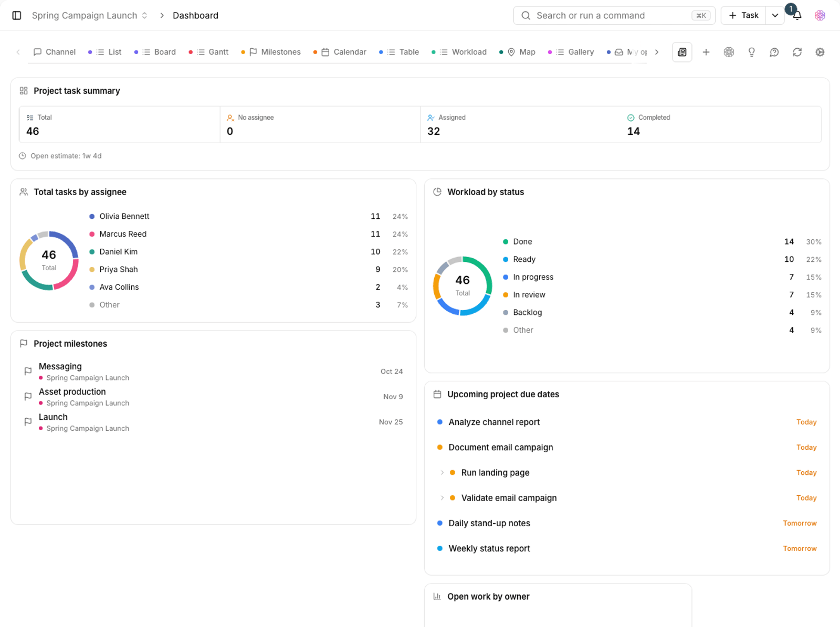
Task: Open the Task button dropdown arrow
Action: [775, 15]
